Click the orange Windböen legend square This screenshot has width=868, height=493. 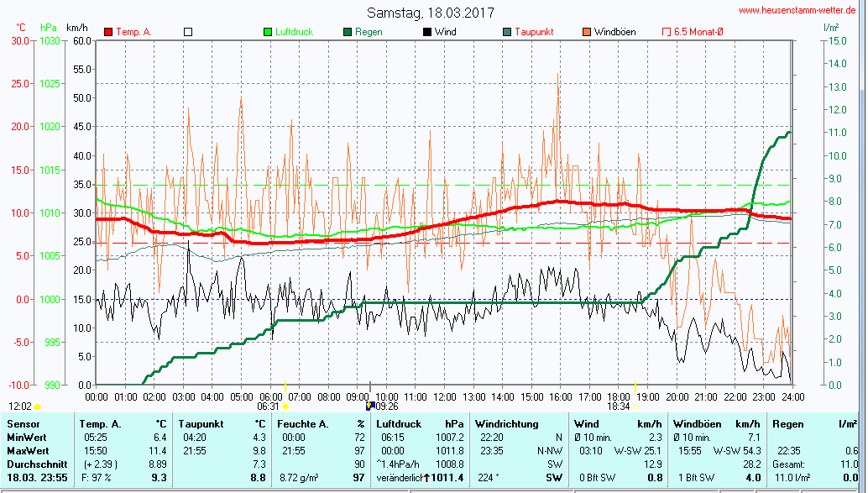[587, 32]
